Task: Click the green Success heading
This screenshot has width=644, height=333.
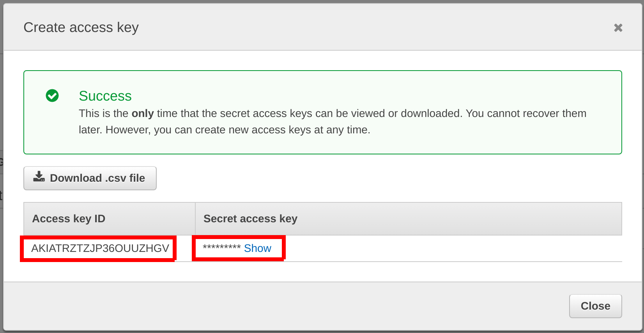Action: tap(105, 96)
